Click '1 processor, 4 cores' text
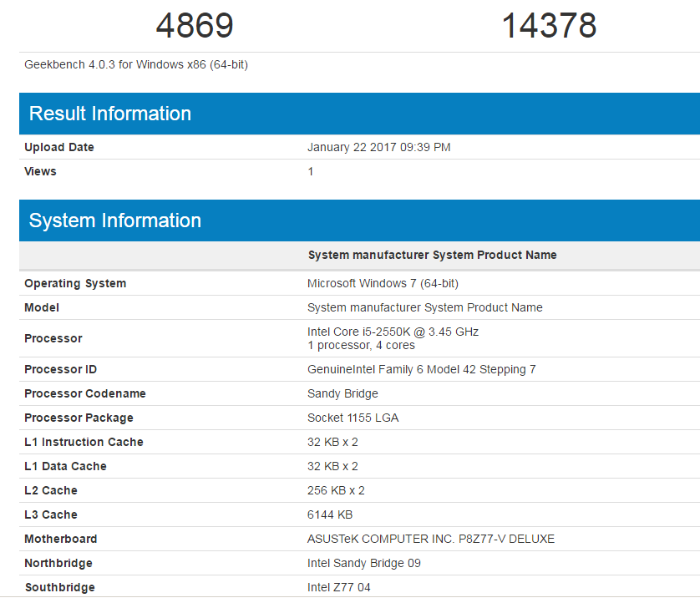Image resolution: width=700 pixels, height=598 pixels. point(361,346)
